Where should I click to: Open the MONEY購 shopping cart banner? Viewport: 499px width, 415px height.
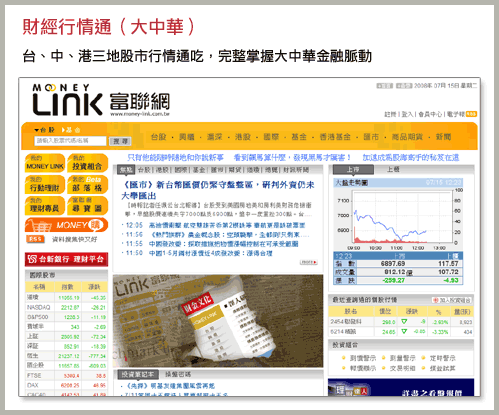tap(66, 225)
